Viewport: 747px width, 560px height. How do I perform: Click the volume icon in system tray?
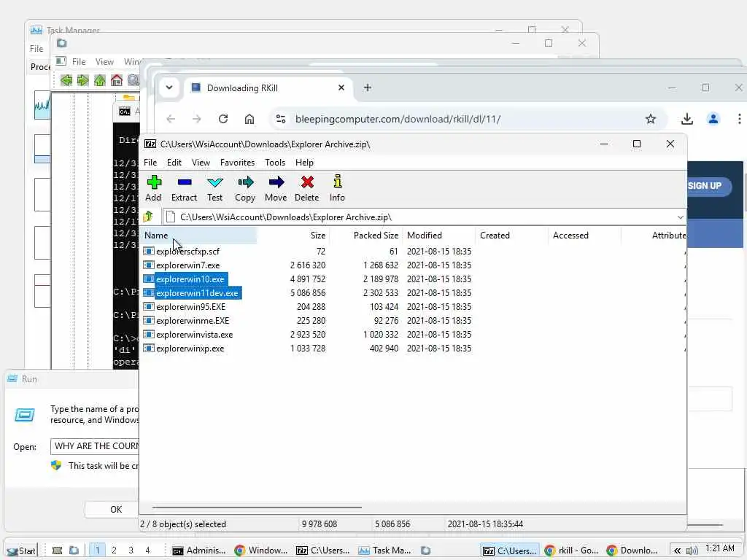692,551
